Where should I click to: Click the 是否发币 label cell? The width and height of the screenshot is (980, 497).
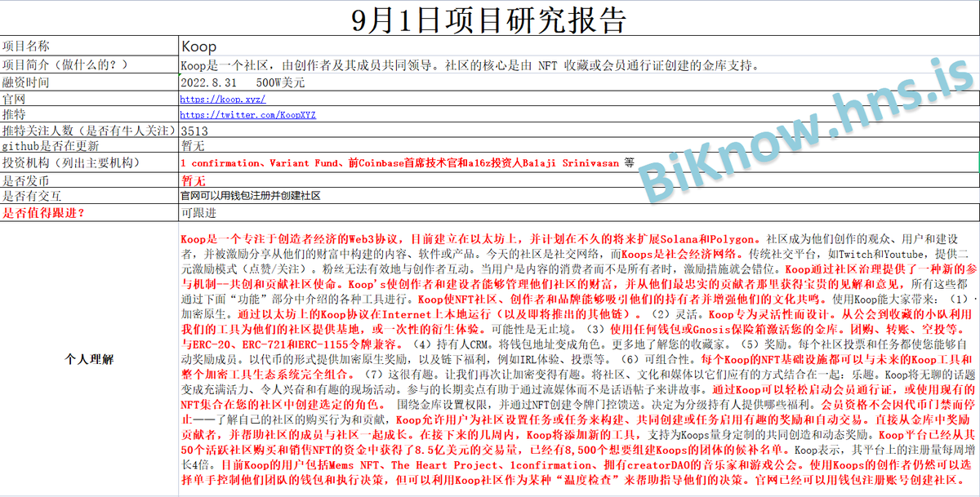coord(89,180)
